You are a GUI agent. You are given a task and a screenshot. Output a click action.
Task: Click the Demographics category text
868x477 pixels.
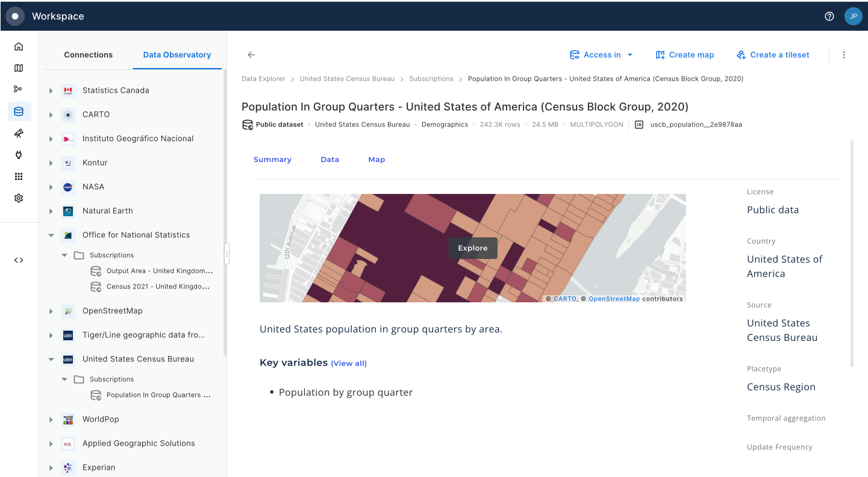[445, 125]
